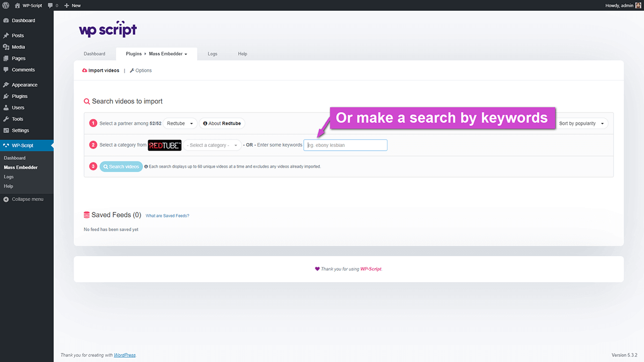Open the Howdy, admin account menu
The image size is (644, 362).
tap(623, 5)
